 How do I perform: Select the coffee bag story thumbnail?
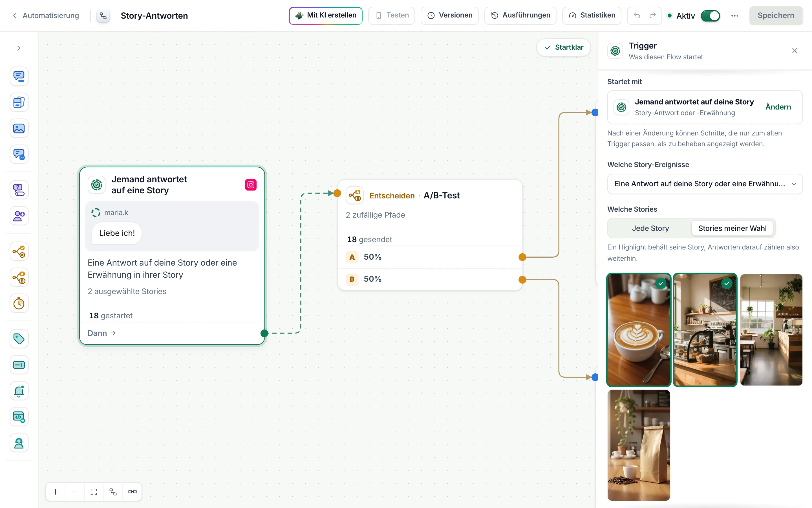point(639,445)
